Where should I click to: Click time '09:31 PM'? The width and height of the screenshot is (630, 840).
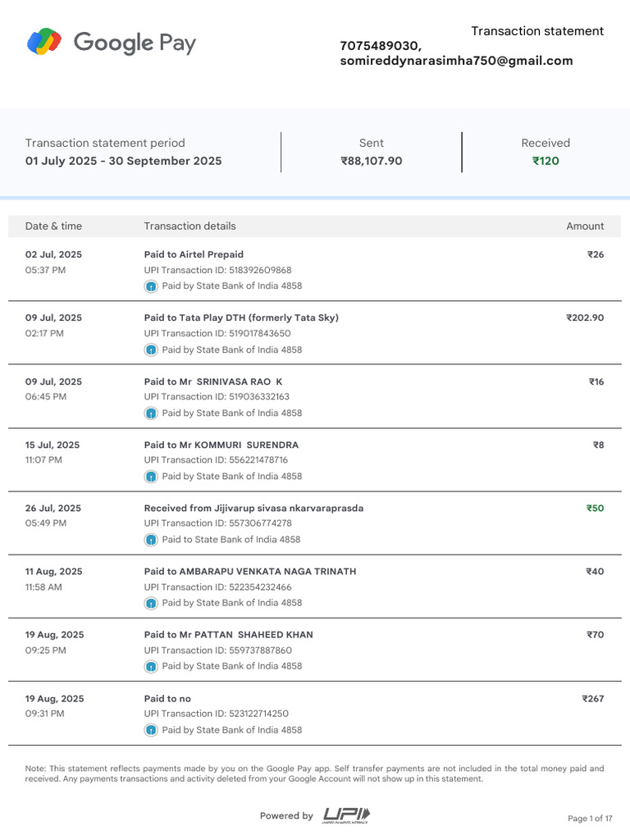pos(44,714)
